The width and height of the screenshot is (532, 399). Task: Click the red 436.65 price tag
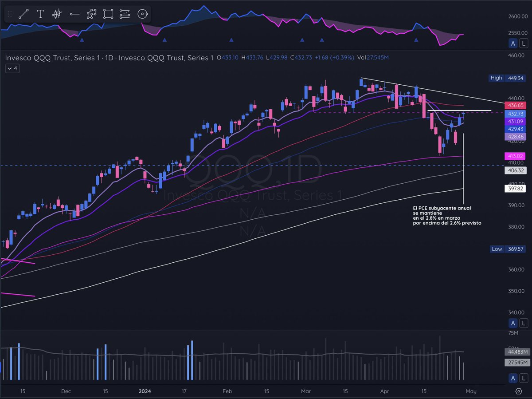point(515,106)
